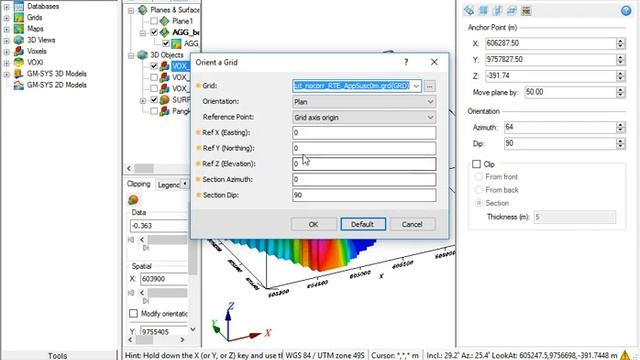The image size is (640, 360).
Task: Click the 3D Views cube icon
Action: (x=19, y=40)
